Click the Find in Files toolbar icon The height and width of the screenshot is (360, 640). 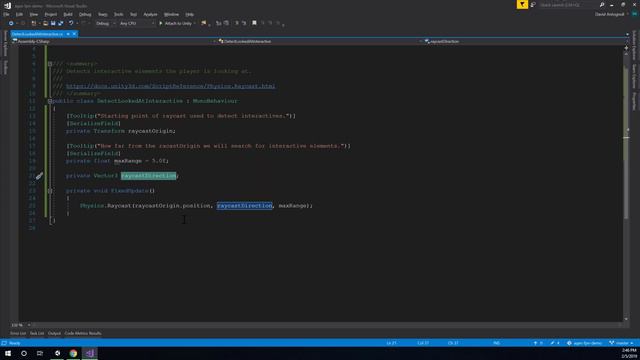click(x=204, y=23)
